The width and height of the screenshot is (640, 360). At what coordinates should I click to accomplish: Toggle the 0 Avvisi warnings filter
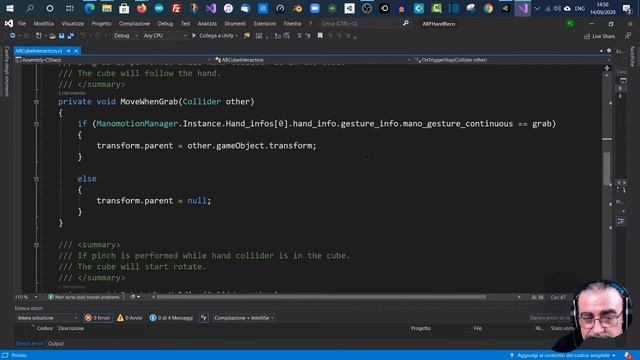[130, 318]
